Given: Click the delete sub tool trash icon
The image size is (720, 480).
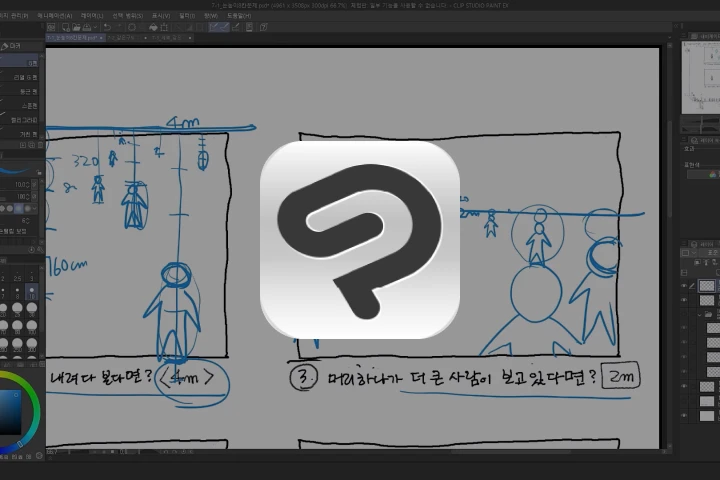Looking at the screenshot, I should click(40, 145).
